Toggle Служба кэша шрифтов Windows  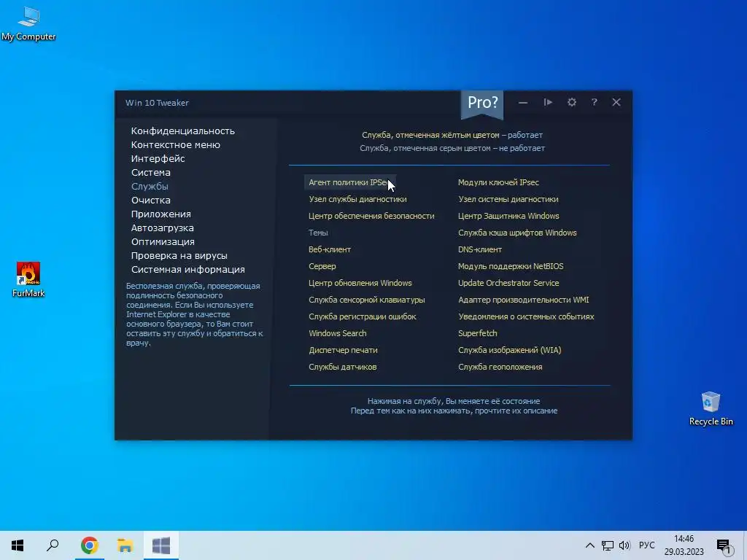517,233
